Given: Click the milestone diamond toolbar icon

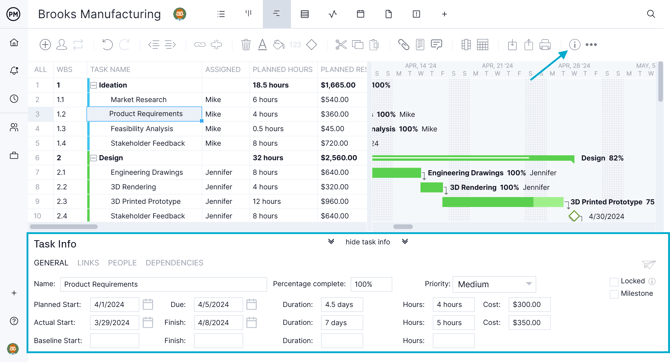Looking at the screenshot, I should click(x=312, y=44).
